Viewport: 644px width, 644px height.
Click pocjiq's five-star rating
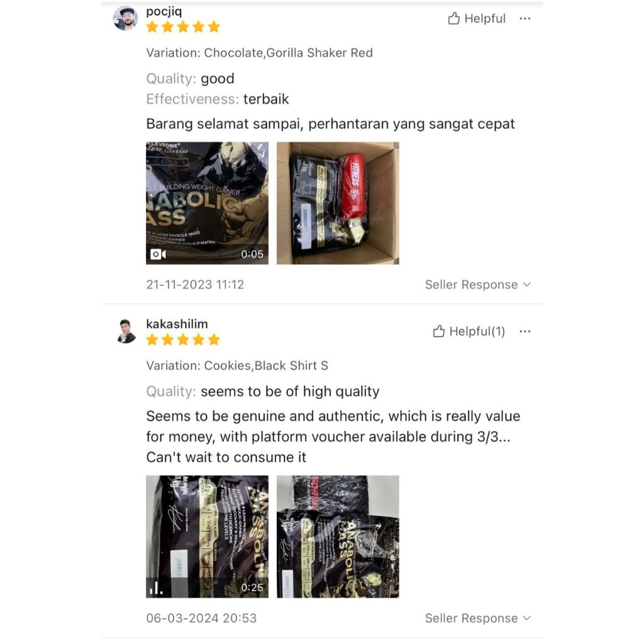pyautogui.click(x=183, y=27)
